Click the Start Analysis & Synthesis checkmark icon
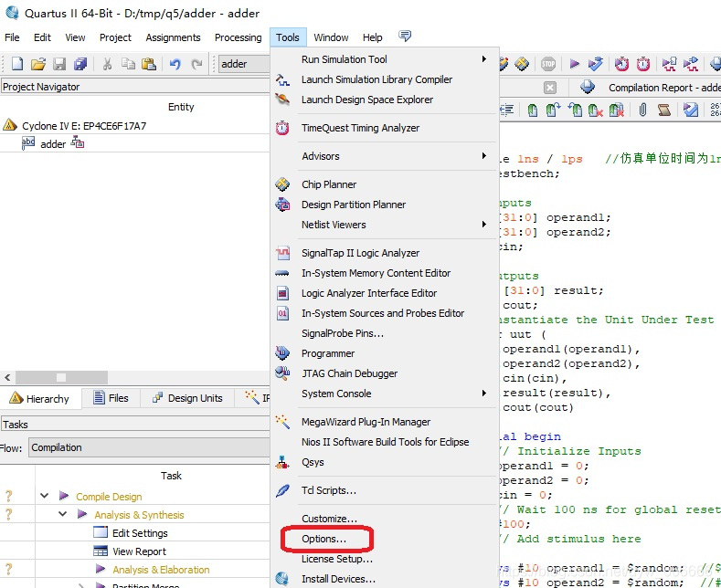 pos(596,63)
